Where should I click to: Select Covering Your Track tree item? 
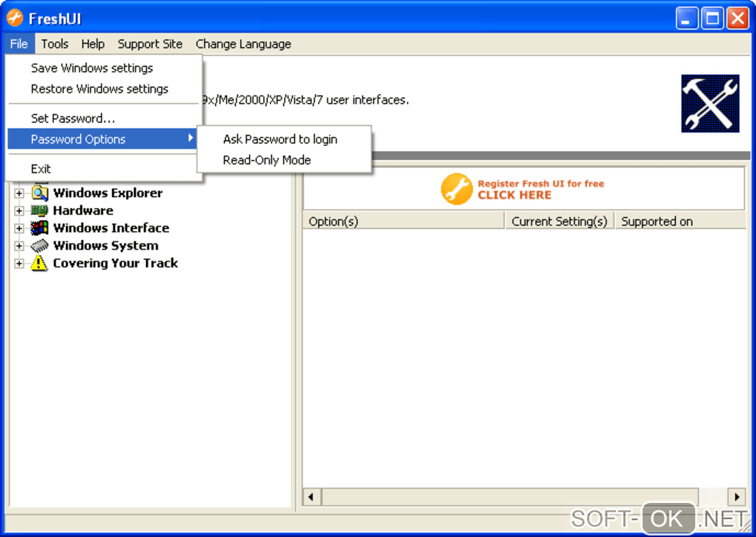click(115, 263)
